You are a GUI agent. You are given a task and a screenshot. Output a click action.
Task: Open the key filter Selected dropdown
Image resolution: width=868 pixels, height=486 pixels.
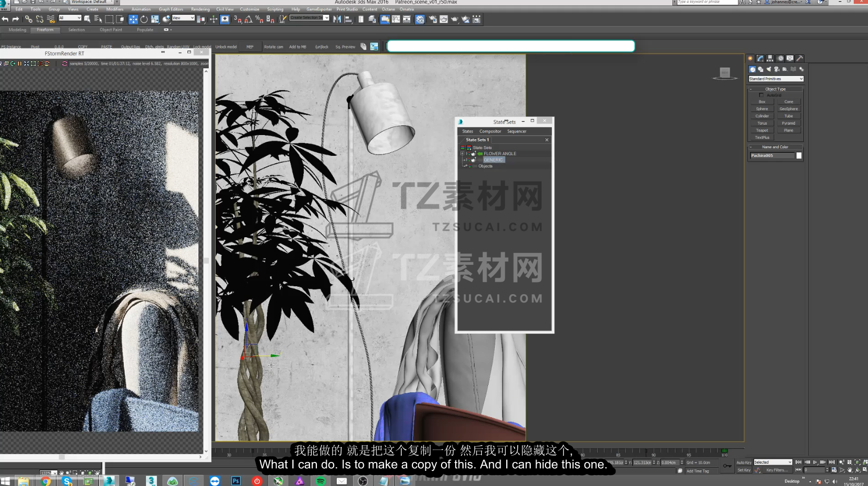pos(772,462)
